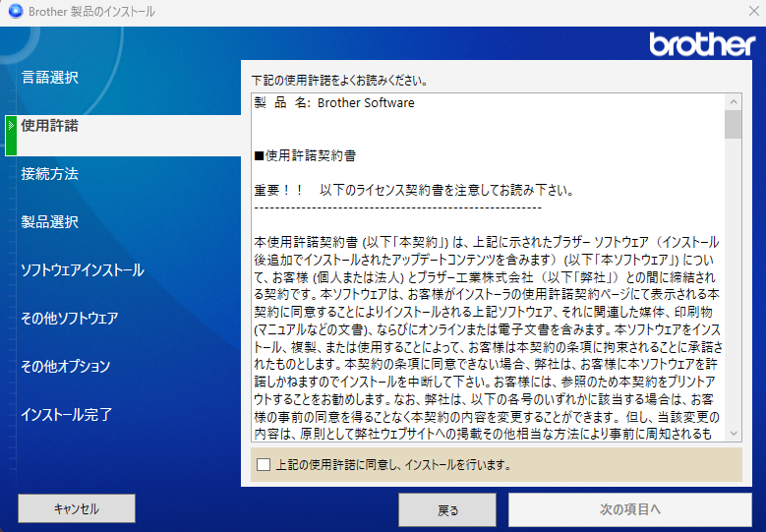The height and width of the screenshot is (532, 766).
Task: Click the license text scrollbar thumb
Action: pos(734,125)
